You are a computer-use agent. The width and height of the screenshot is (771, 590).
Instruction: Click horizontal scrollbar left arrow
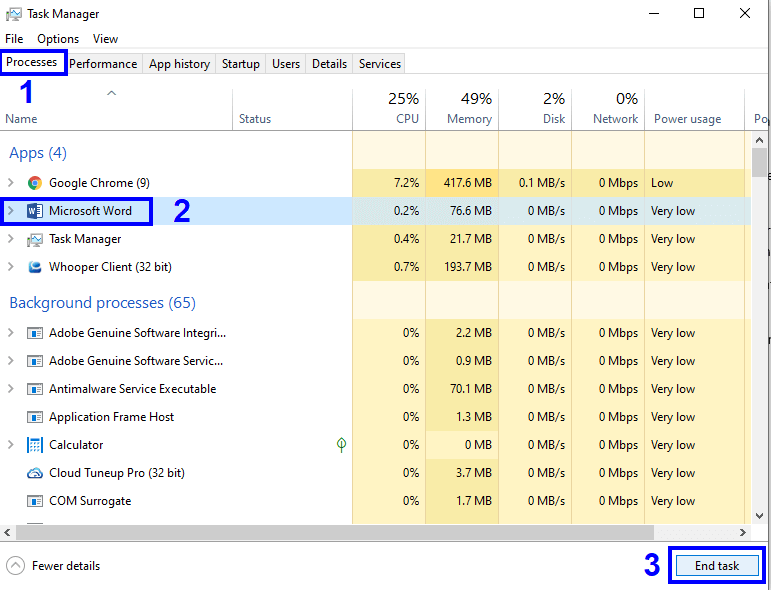tap(7, 532)
